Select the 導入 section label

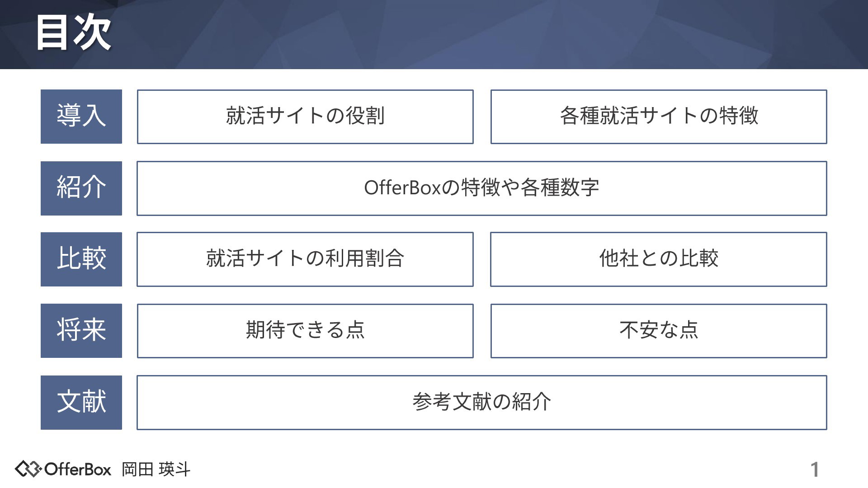click(81, 117)
